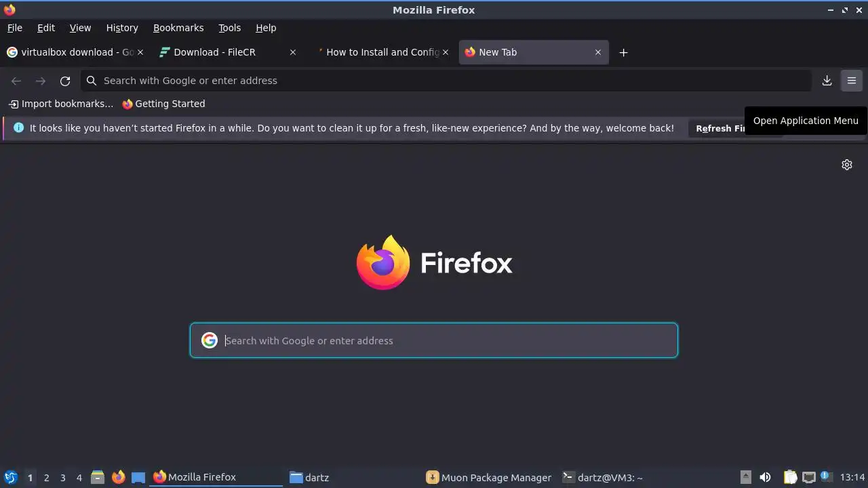Close the New Tab tab

coord(598,52)
